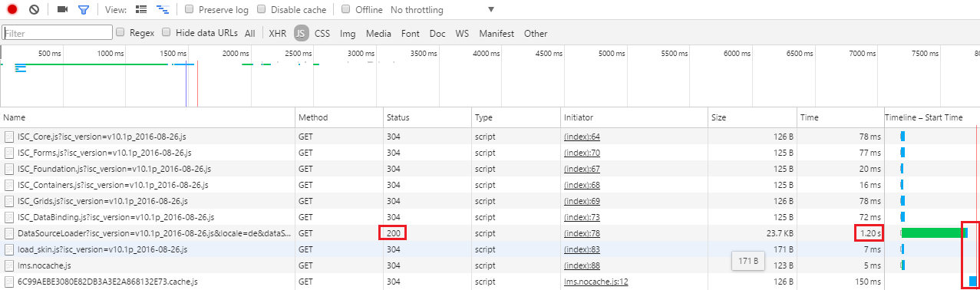Screen dimensions: 980x290
Task: Toggle the overview waterfall view icon
Action: (162, 10)
